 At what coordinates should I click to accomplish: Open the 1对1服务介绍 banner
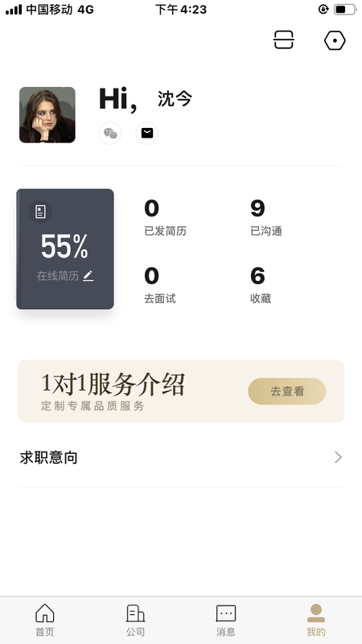tap(181, 391)
